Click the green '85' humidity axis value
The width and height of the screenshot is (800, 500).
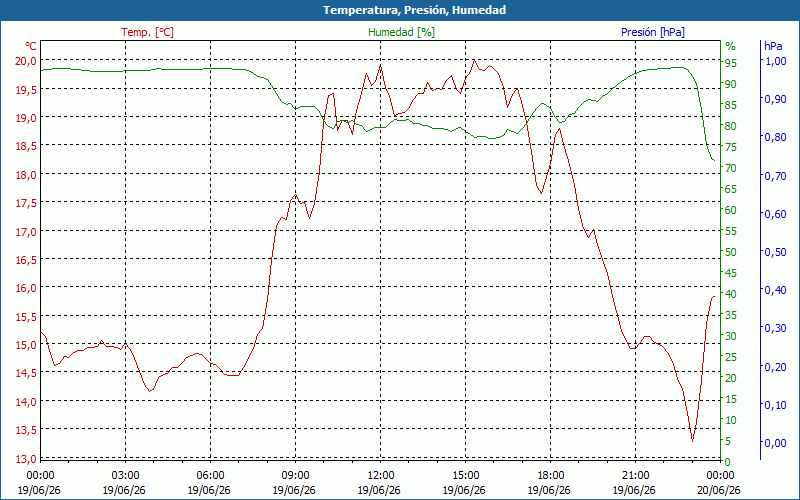(x=731, y=105)
